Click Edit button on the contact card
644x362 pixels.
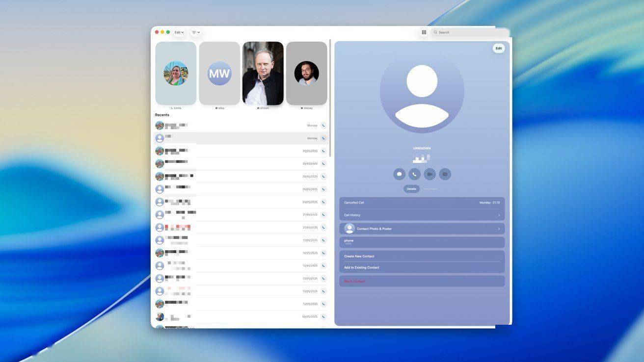[x=499, y=48]
